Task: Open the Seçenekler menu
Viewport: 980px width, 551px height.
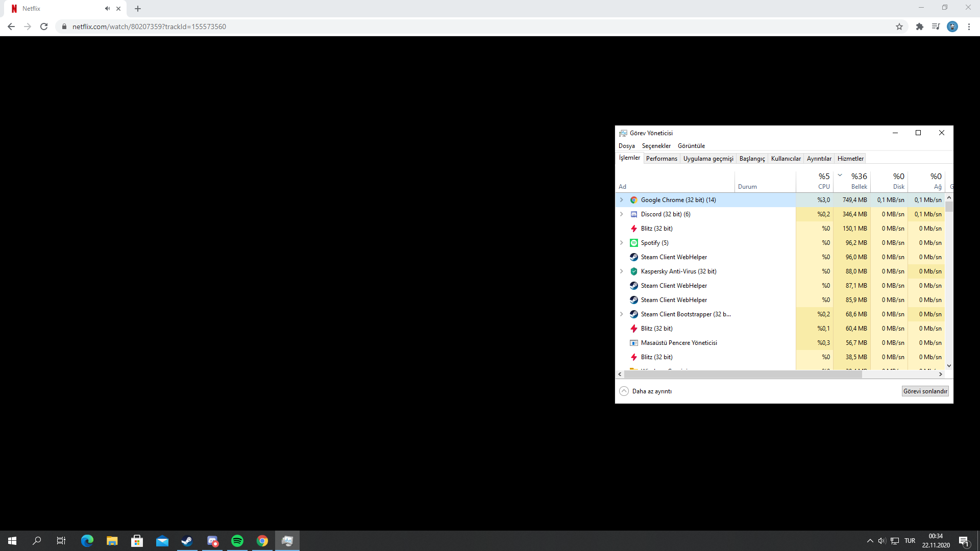Action: click(656, 146)
